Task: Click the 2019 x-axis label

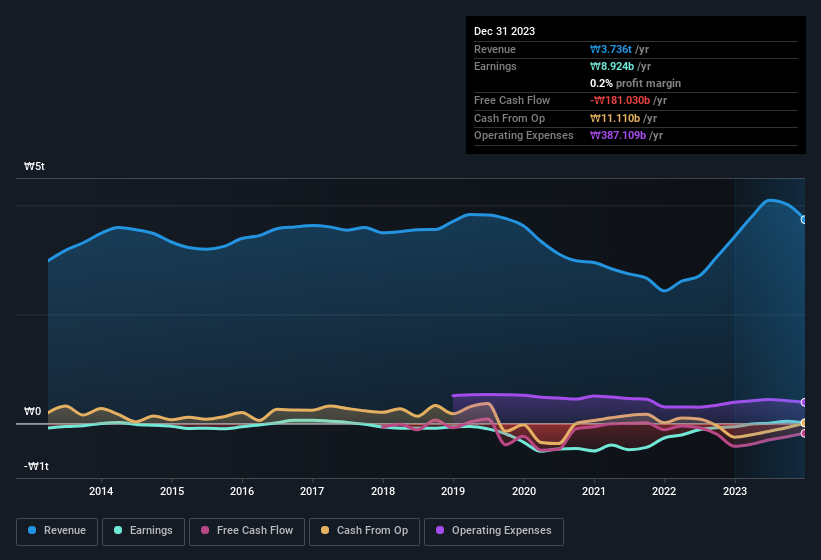Action: tap(453, 491)
